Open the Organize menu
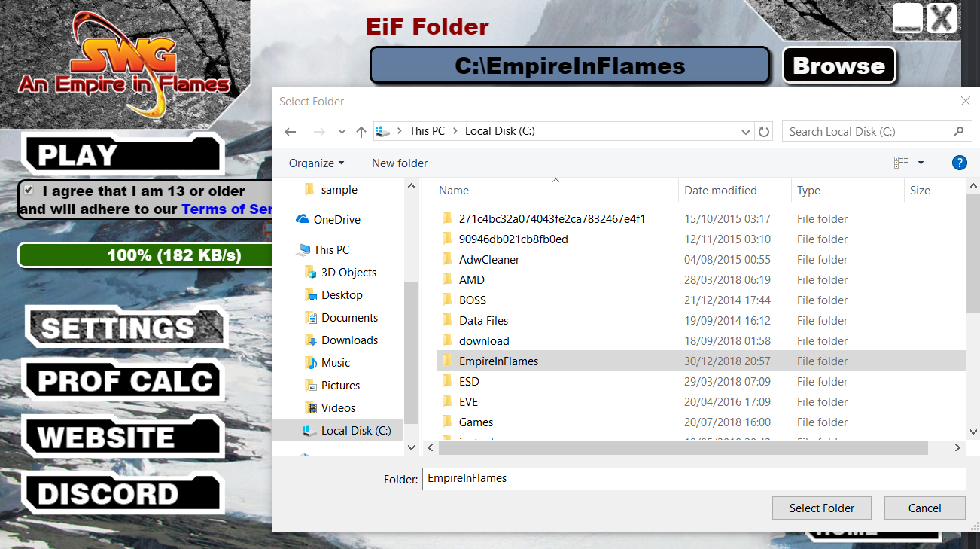 point(316,163)
